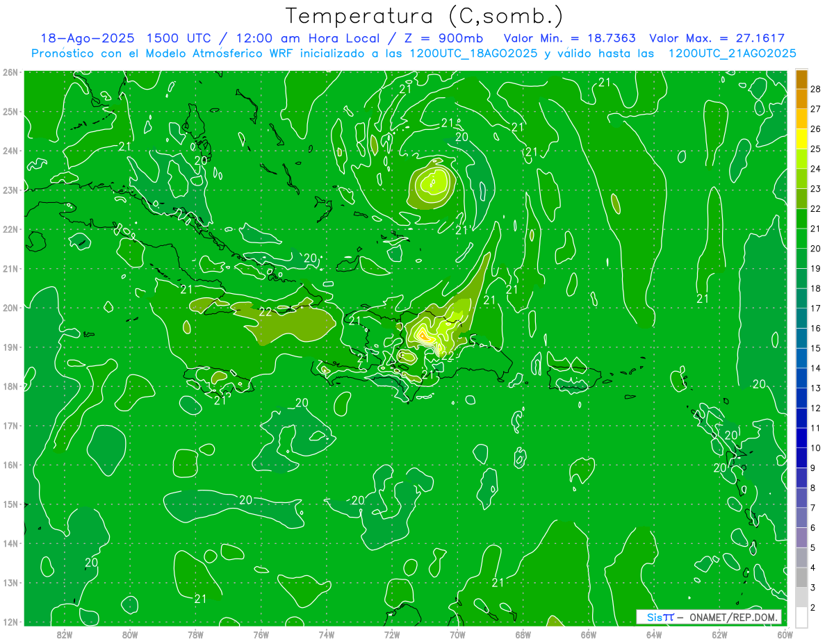Click the '68W' longitude axis label

point(523,634)
